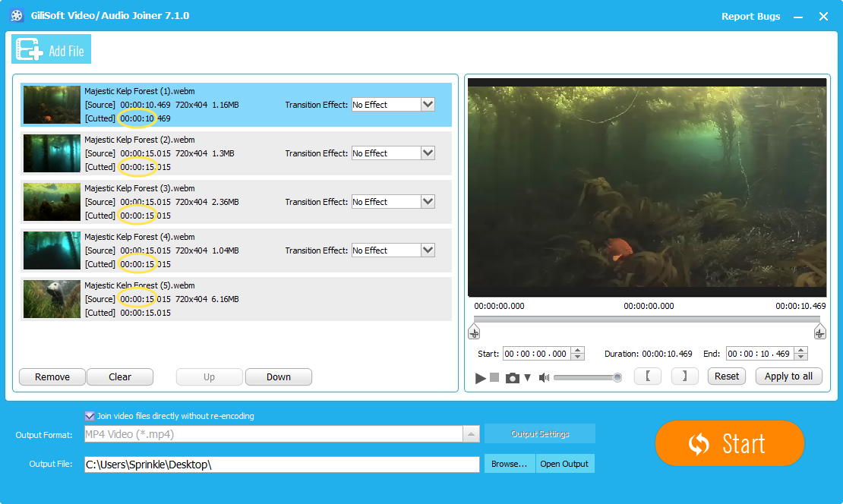This screenshot has height=504, width=843.
Task: Mute the preview with the speaker icon
Action: coord(544,378)
